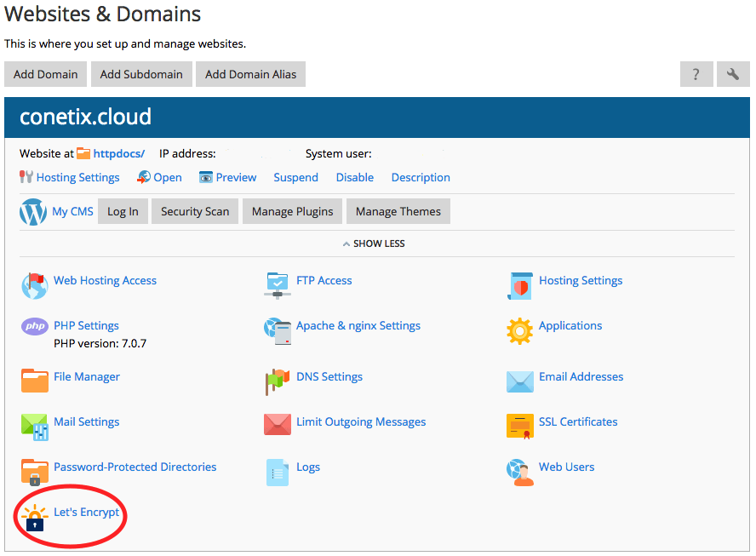
Task: Preview the conetix.cloud website
Action: click(234, 177)
